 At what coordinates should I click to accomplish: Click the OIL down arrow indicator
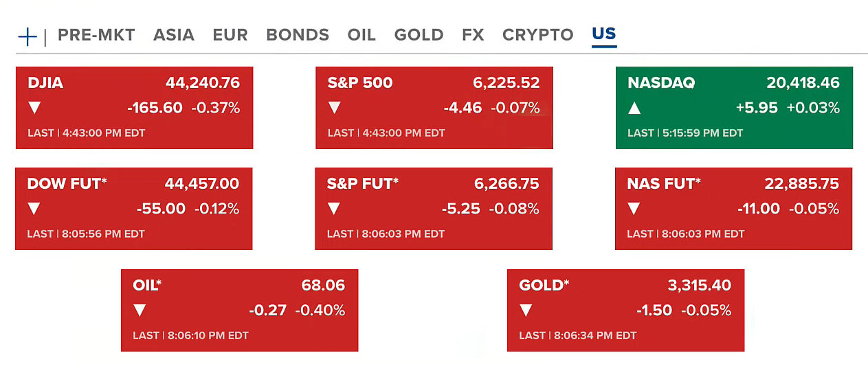(x=140, y=310)
